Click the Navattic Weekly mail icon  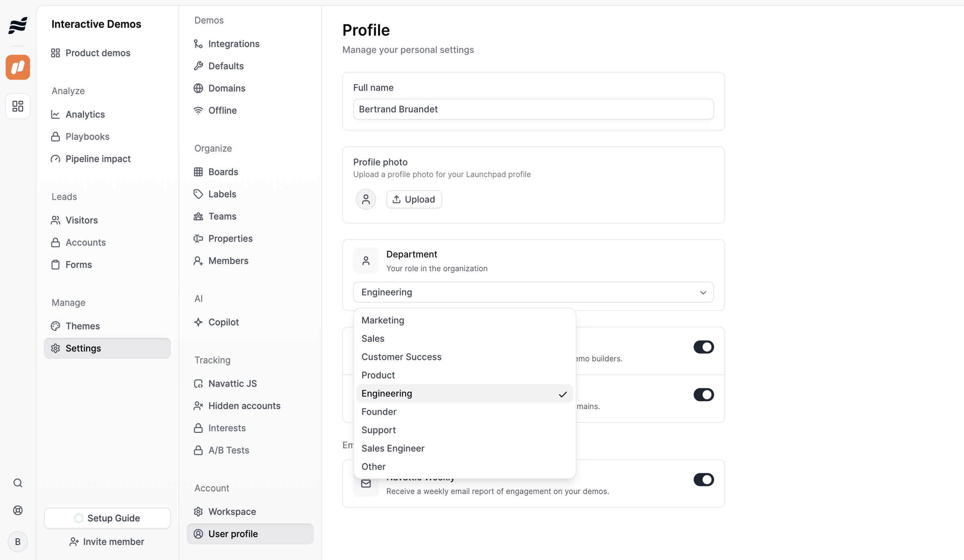tap(366, 483)
